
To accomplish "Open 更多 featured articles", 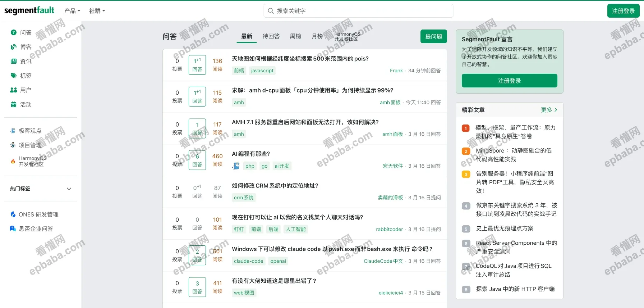I will tap(549, 110).
